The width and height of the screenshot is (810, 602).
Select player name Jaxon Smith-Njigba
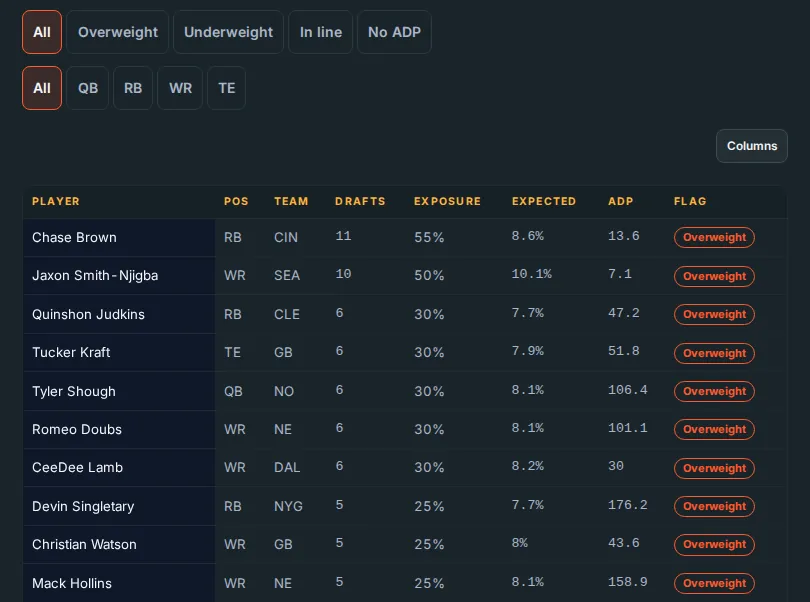point(95,275)
